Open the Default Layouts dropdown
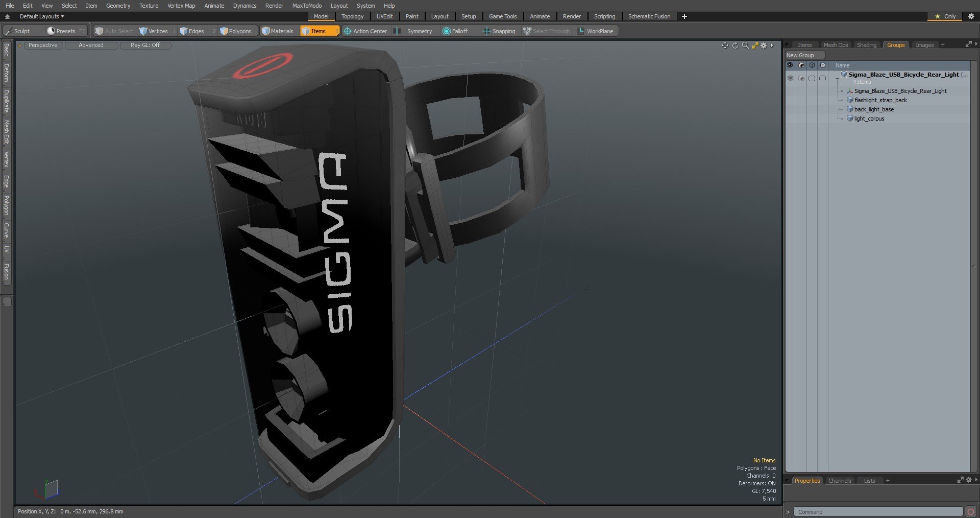Screen dimensions: 980x518 coord(42,16)
